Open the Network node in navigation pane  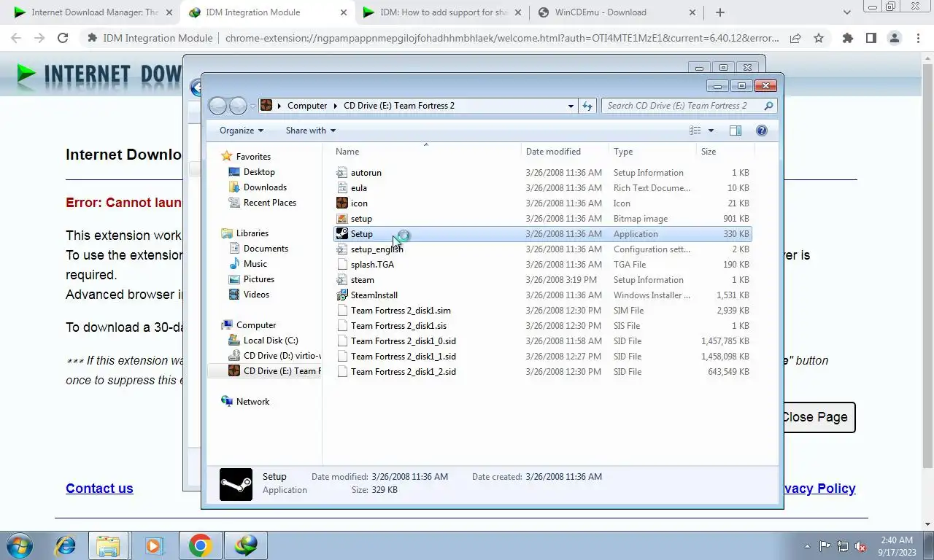pyautogui.click(x=252, y=402)
